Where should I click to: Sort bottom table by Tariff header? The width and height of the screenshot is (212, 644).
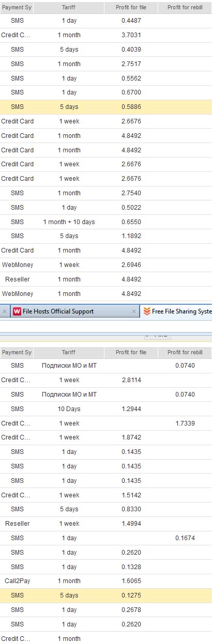(x=69, y=352)
